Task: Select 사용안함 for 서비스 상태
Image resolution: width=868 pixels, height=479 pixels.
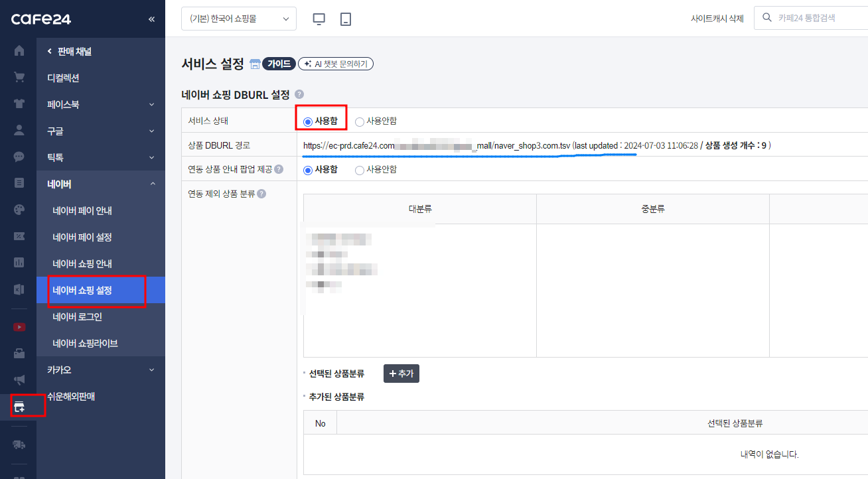Action: coord(360,121)
